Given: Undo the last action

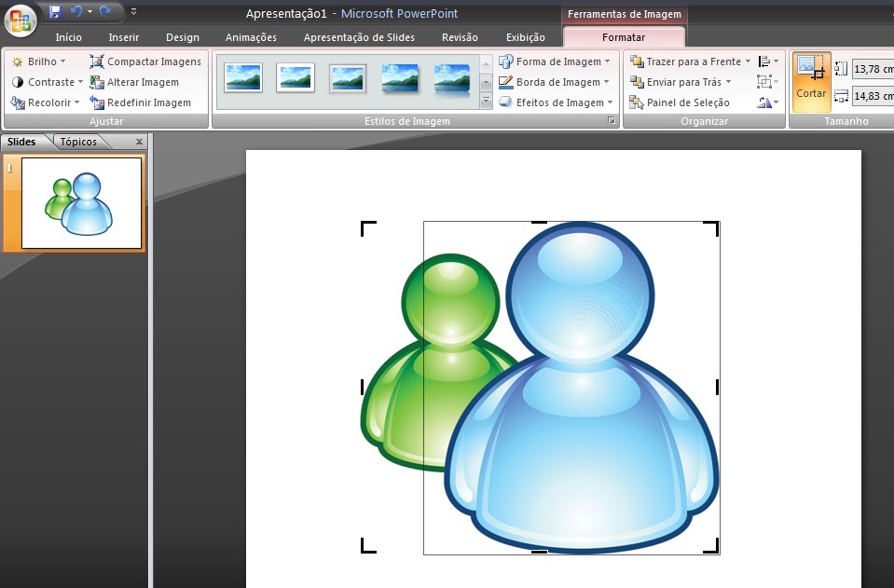Looking at the screenshot, I should click(x=76, y=11).
